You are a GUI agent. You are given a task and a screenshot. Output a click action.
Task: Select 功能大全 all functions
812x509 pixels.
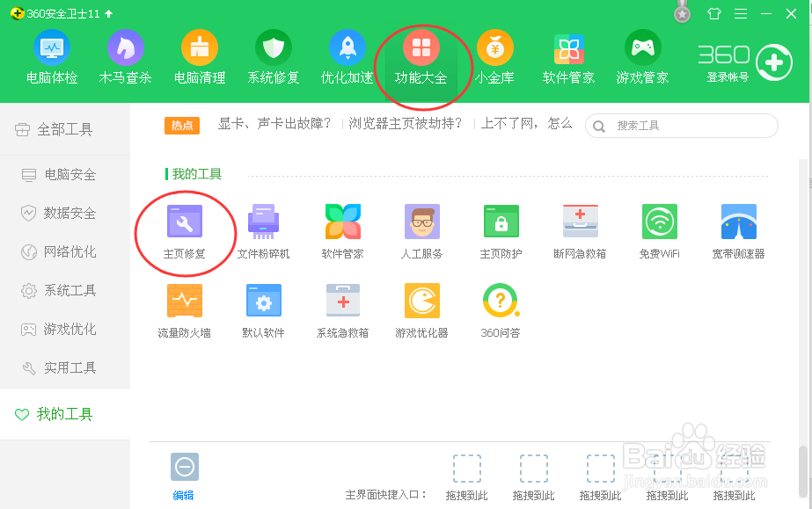tap(421, 58)
